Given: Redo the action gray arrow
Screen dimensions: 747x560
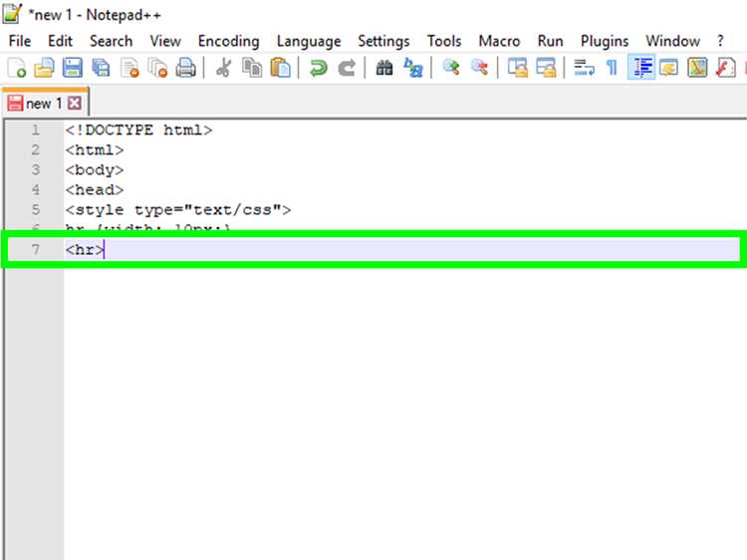Looking at the screenshot, I should pyautogui.click(x=347, y=68).
